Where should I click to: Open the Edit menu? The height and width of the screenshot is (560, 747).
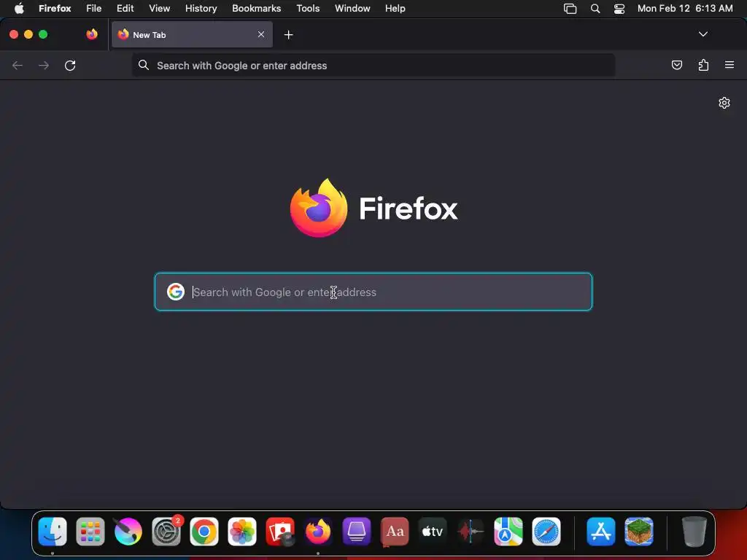coord(125,8)
